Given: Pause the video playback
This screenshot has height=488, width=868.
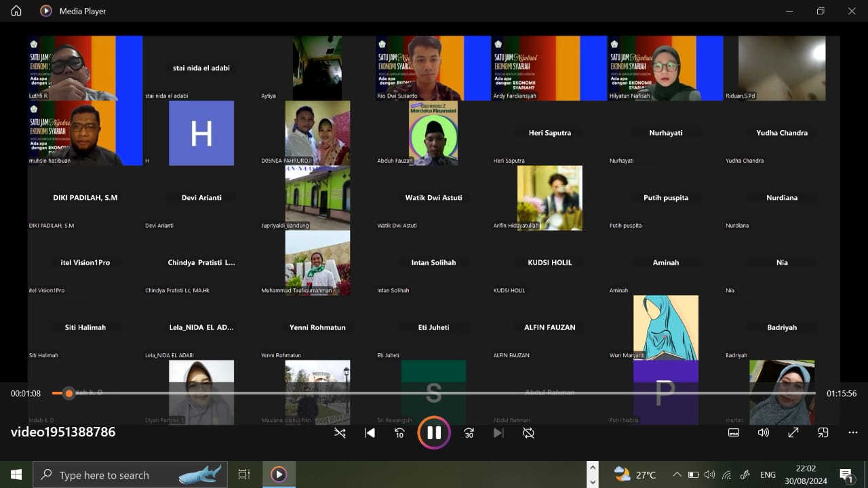Looking at the screenshot, I should click(x=434, y=433).
